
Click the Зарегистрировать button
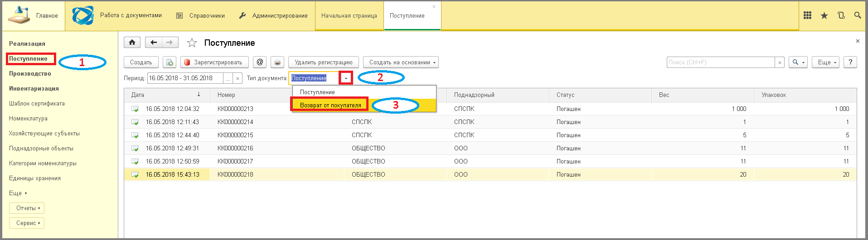214,62
